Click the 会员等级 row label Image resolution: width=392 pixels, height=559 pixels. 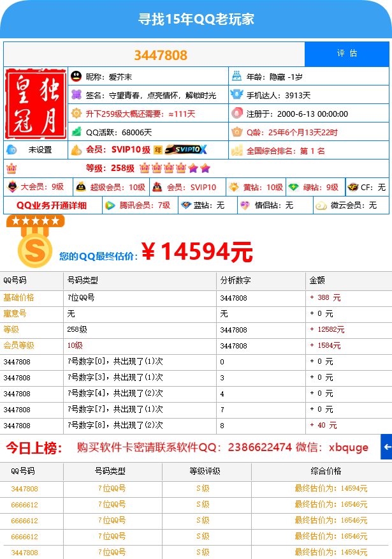click(x=19, y=345)
